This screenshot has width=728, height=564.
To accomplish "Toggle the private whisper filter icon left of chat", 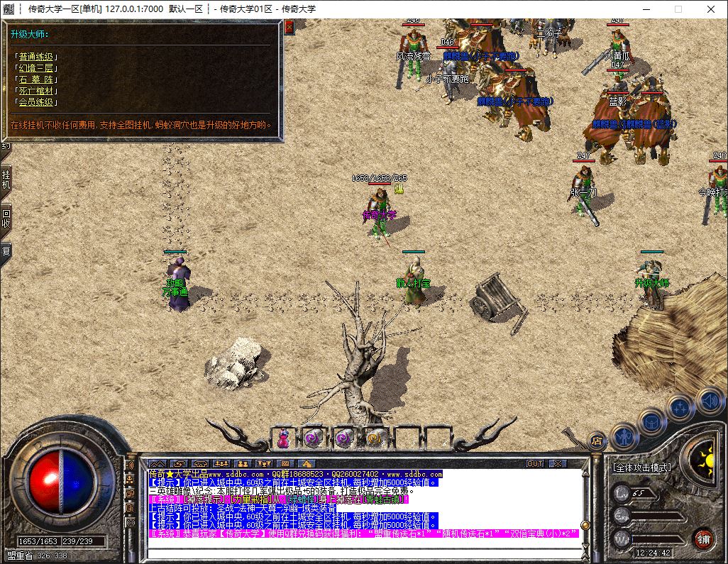I will tap(131, 508).
